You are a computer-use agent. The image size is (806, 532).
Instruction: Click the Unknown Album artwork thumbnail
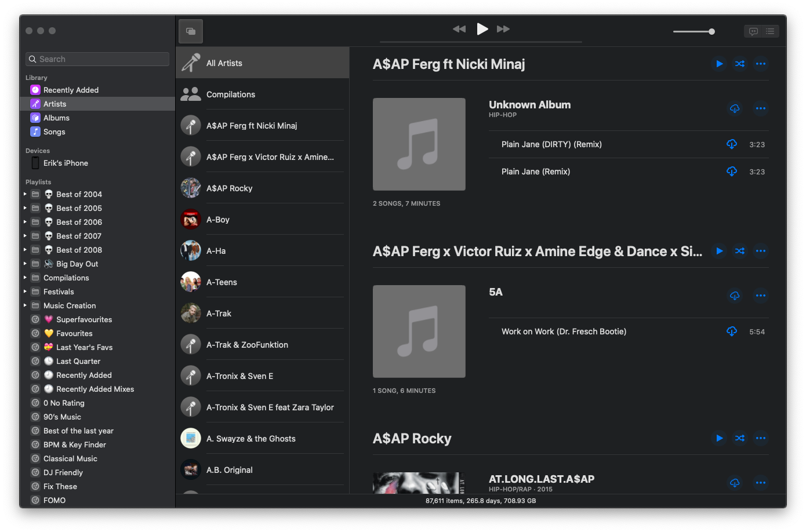(x=419, y=144)
